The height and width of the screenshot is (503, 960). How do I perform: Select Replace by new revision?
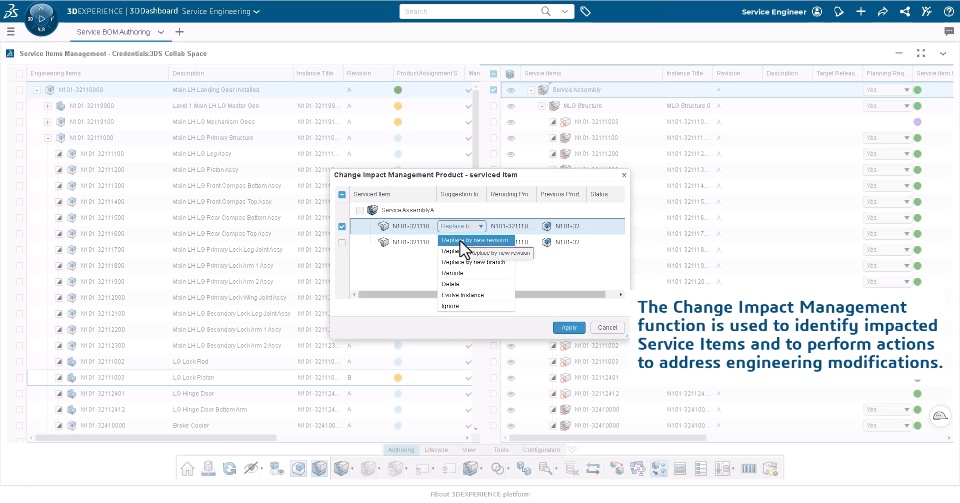(x=475, y=240)
